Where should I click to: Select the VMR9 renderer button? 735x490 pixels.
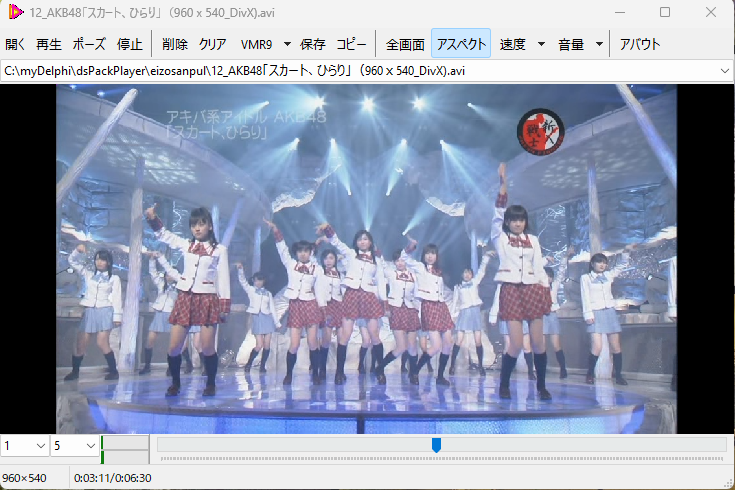(x=256, y=44)
